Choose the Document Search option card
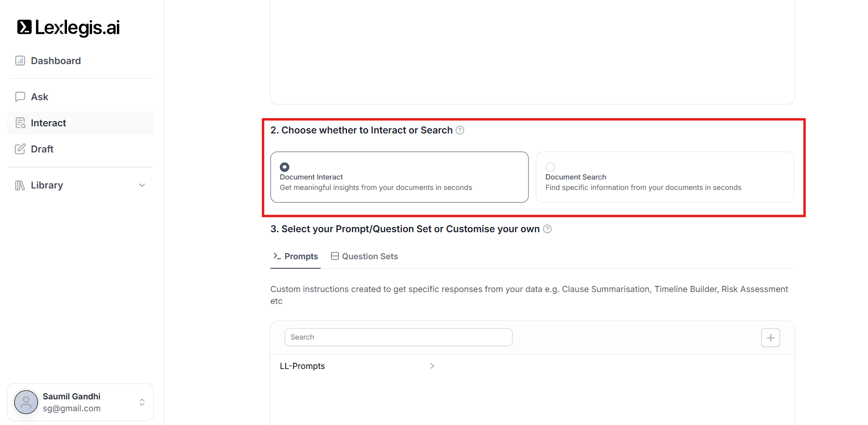868x425 pixels. (664, 182)
